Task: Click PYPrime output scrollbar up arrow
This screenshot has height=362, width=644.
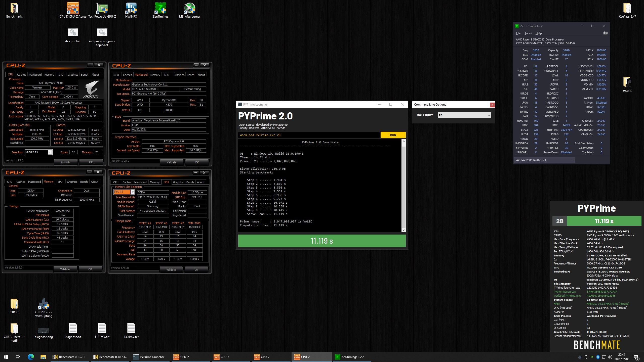Action: click(x=404, y=141)
